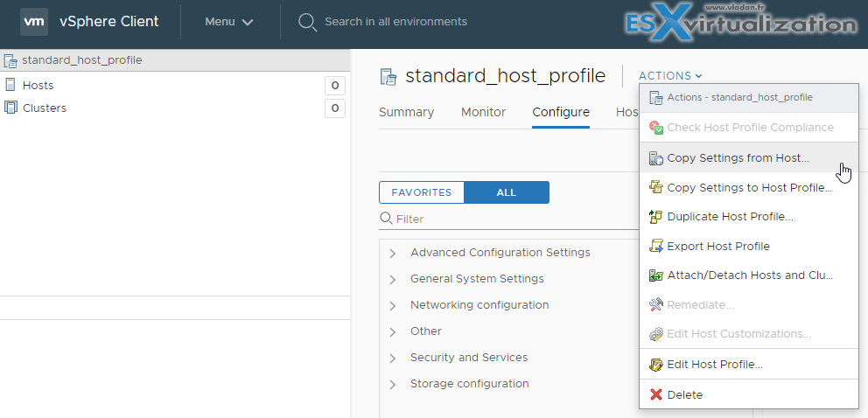Click the vSphere Client title link
Viewport: 868px width, 418px height.
coord(109,22)
